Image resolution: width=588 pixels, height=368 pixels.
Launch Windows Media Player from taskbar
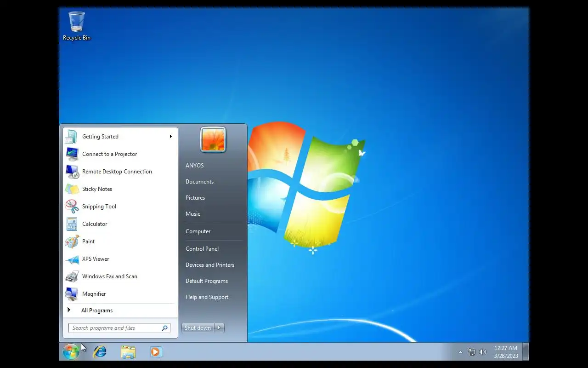pyautogui.click(x=156, y=352)
